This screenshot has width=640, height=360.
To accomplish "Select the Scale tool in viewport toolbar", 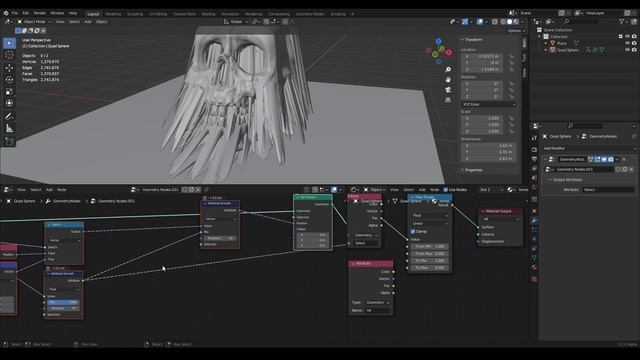I will tap(9, 91).
